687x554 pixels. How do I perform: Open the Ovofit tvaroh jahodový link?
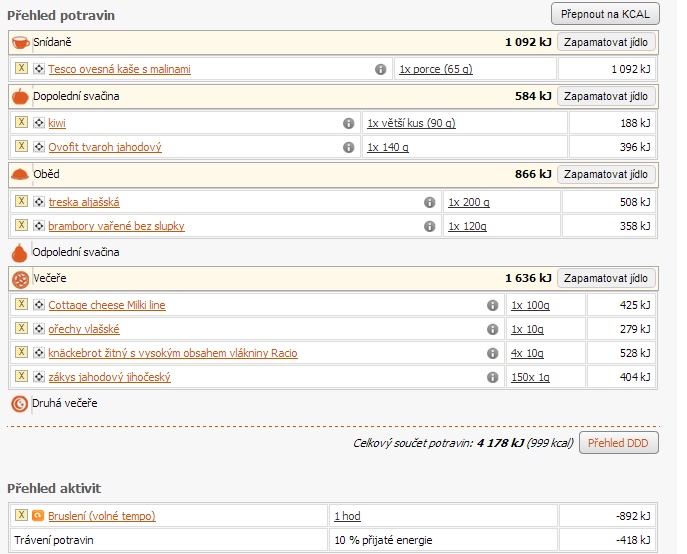click(x=105, y=147)
